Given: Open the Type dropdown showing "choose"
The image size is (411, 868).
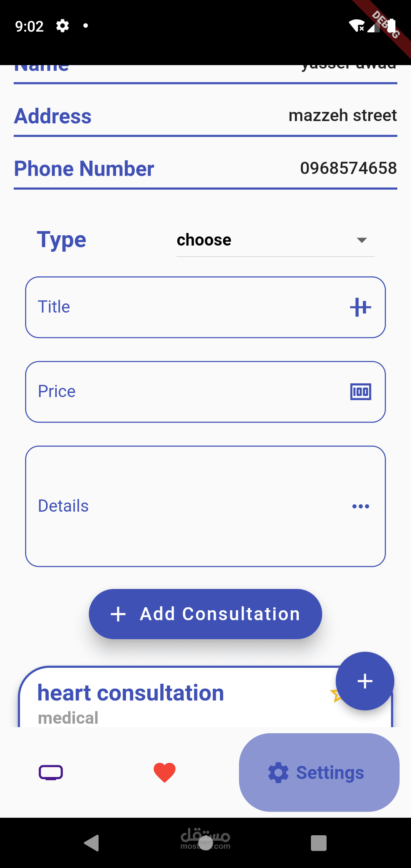Looking at the screenshot, I should pos(275,240).
